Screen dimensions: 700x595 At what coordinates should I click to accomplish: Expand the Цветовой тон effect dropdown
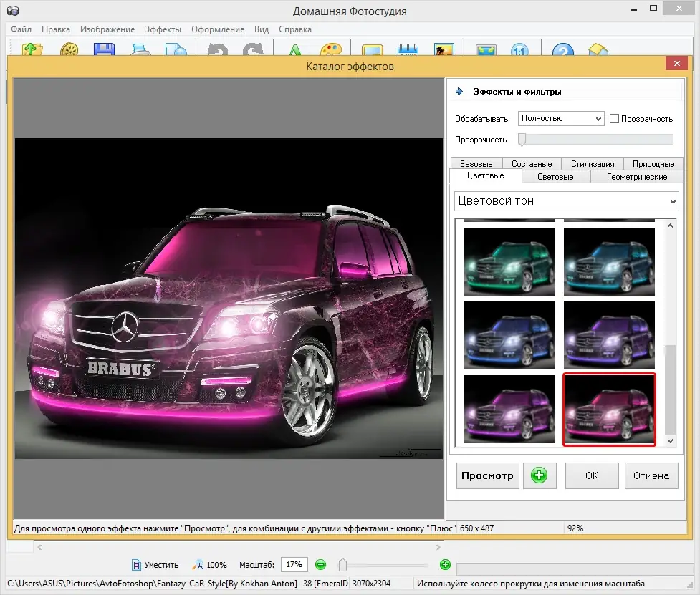tap(566, 201)
